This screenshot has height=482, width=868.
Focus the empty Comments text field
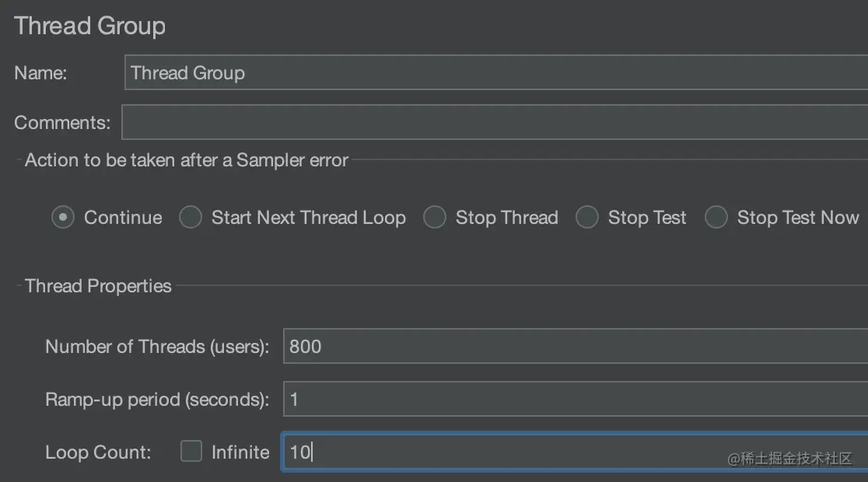tap(495, 122)
